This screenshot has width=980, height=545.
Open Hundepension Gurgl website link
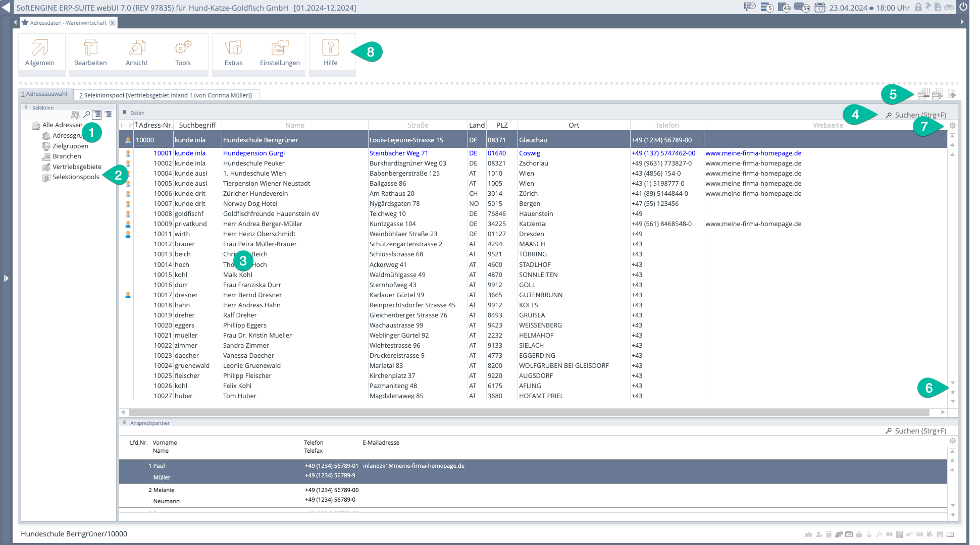753,153
